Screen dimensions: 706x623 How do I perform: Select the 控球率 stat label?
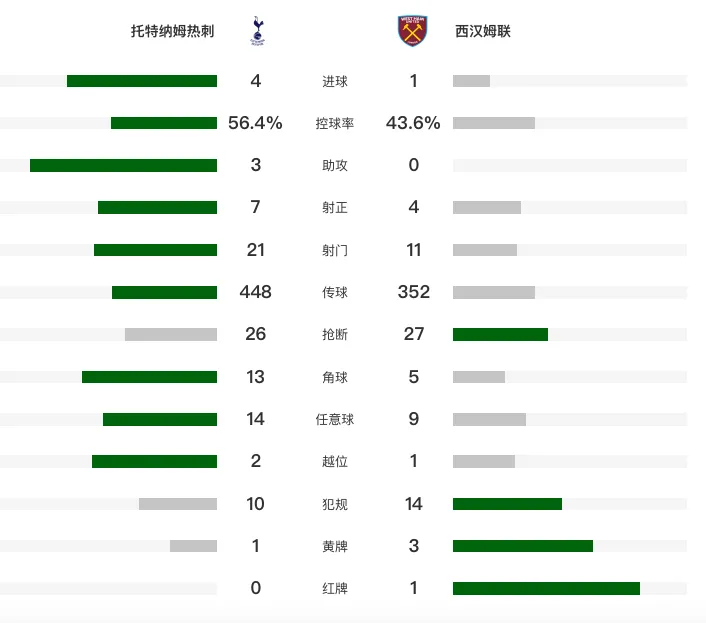click(335, 123)
